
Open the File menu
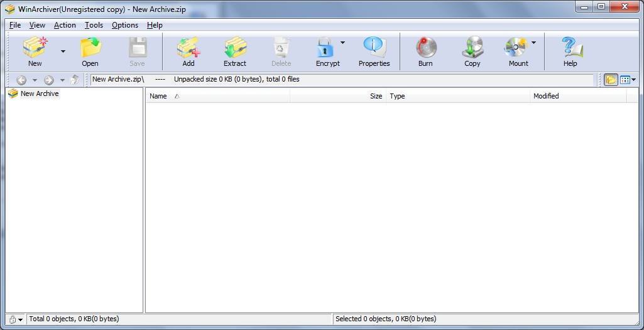point(15,25)
